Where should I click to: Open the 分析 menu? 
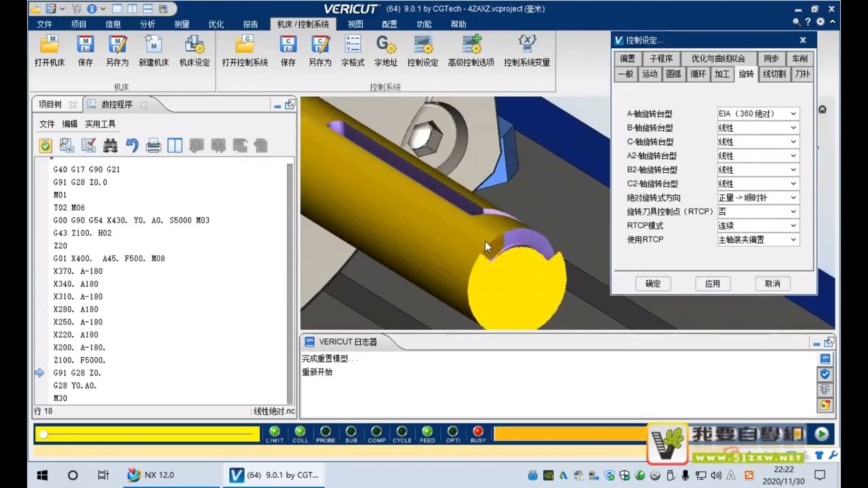coord(147,24)
